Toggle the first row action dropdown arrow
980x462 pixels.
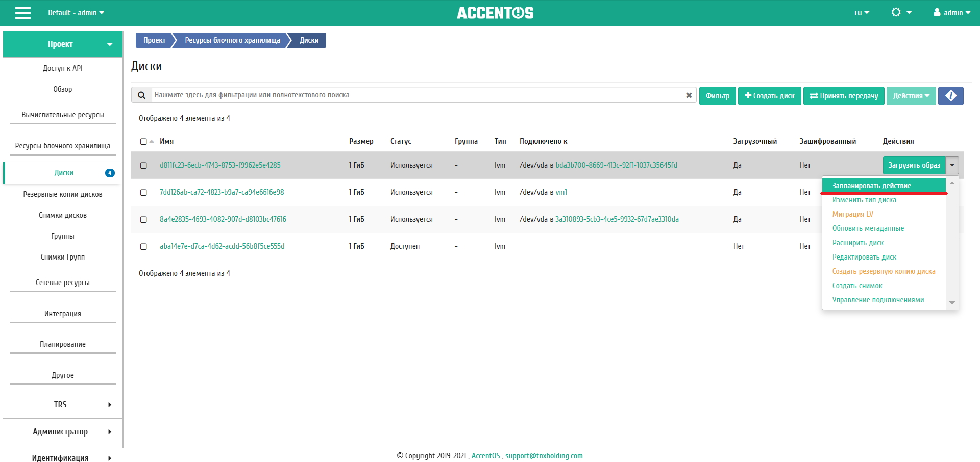click(x=952, y=165)
